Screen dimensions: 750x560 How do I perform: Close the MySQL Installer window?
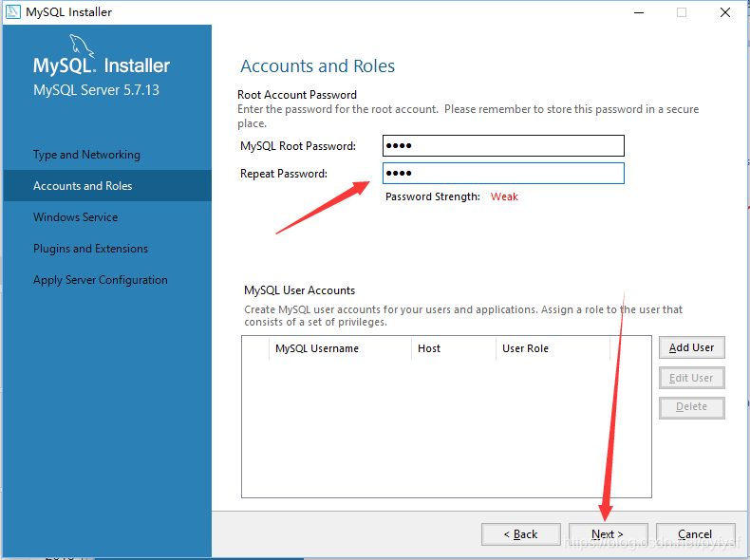(x=725, y=12)
